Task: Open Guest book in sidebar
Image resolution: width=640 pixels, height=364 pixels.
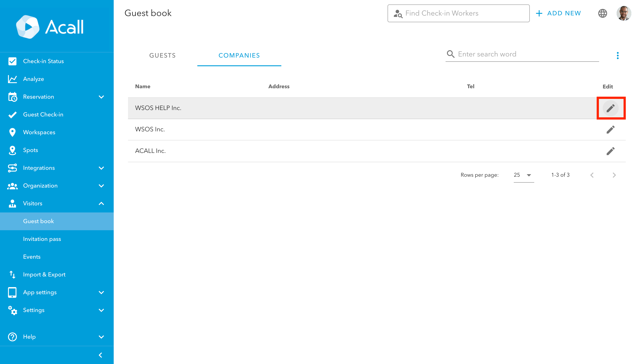Action: (x=57, y=221)
